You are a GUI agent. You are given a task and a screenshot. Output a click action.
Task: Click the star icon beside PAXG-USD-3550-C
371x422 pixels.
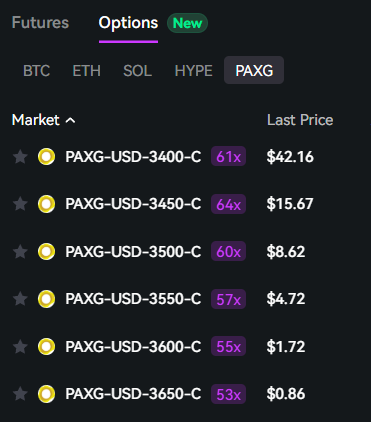click(x=20, y=299)
